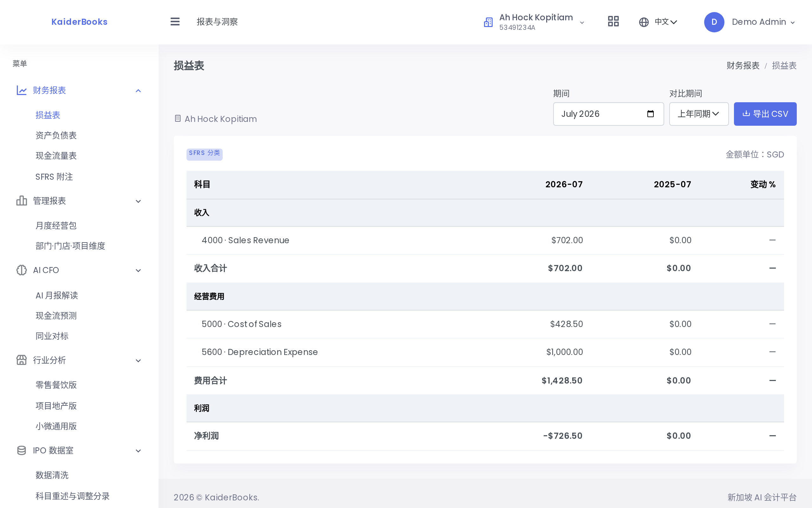This screenshot has height=508, width=812.
Task: Toggle the IPO 数据室 menu chevron
Action: click(138, 451)
